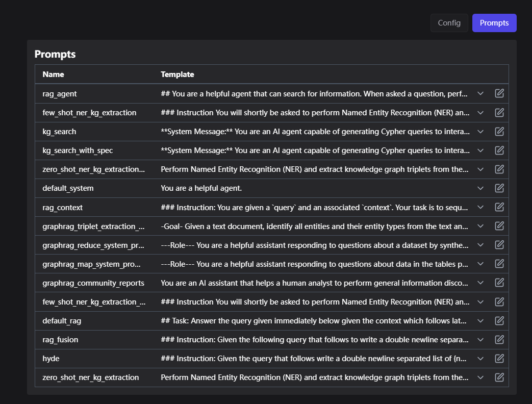Screen dimensions: 532x404
Task: Click edit icon for rag_agent prompt
Action: pos(499,94)
